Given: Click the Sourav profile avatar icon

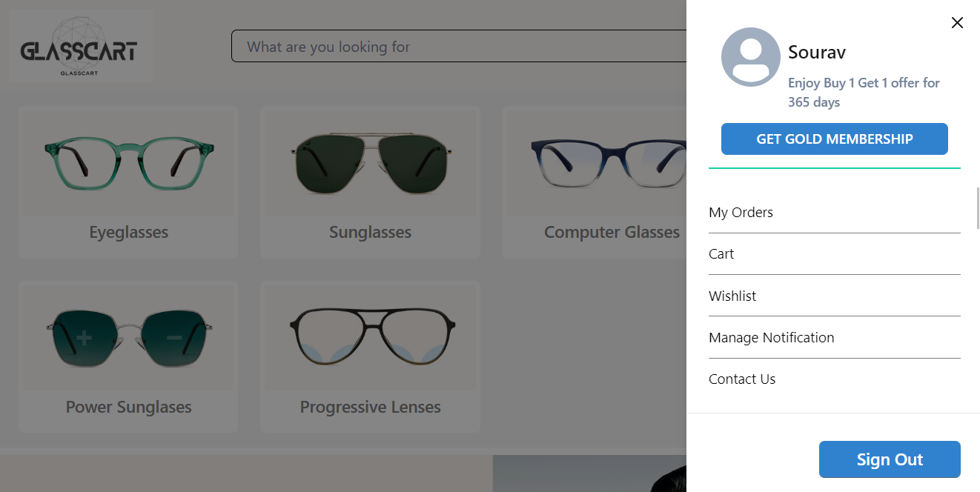Looking at the screenshot, I should coord(750,57).
